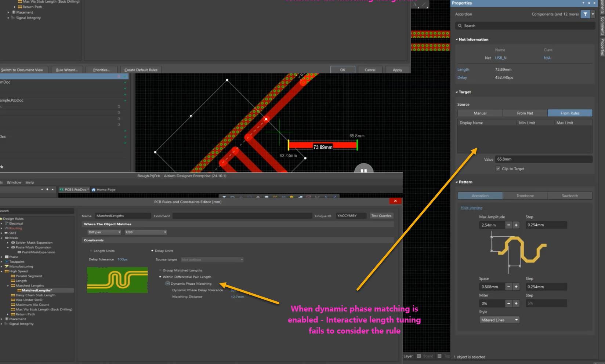This screenshot has width=605, height=364.
Task: Click the Test Queries button
Action: (381, 216)
